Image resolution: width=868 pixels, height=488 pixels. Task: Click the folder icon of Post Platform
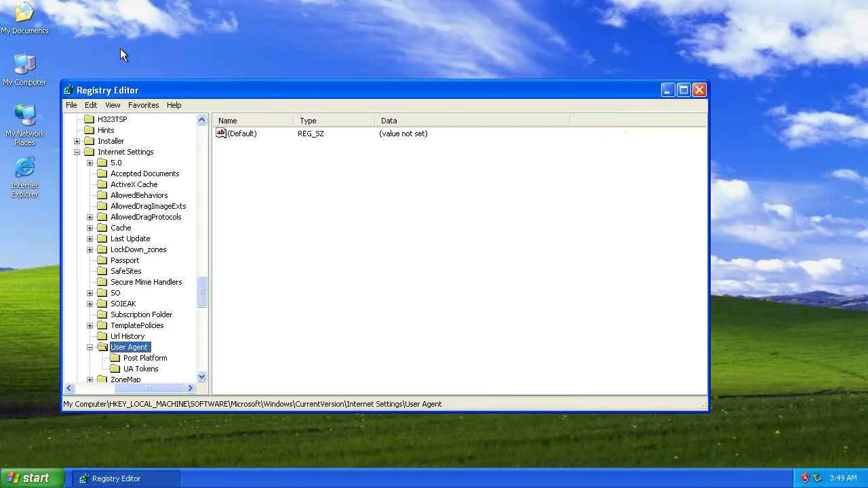(115, 358)
